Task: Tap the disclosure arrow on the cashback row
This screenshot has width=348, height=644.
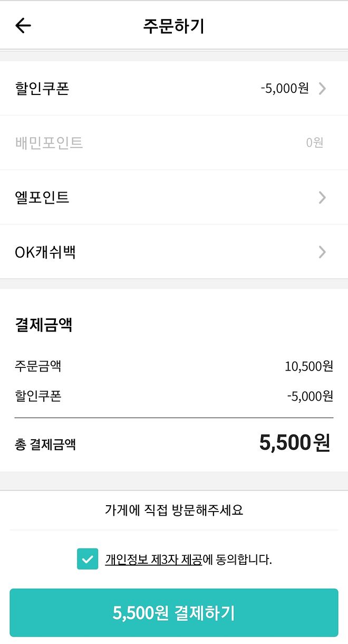Action: point(322,252)
